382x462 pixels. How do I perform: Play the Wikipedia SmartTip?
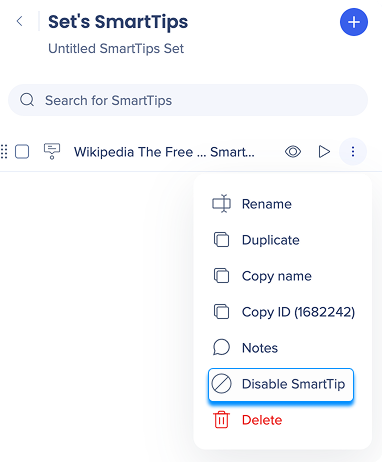tap(324, 152)
